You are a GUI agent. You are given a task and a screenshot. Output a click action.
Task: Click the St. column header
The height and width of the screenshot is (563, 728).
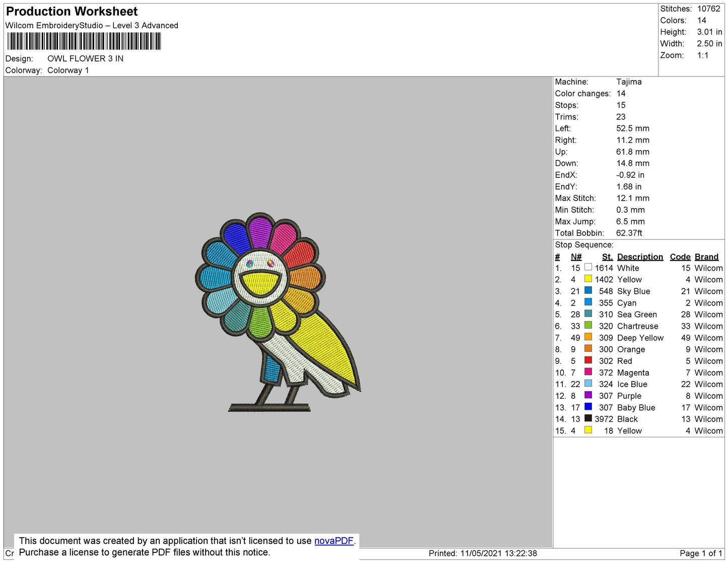coord(607,257)
